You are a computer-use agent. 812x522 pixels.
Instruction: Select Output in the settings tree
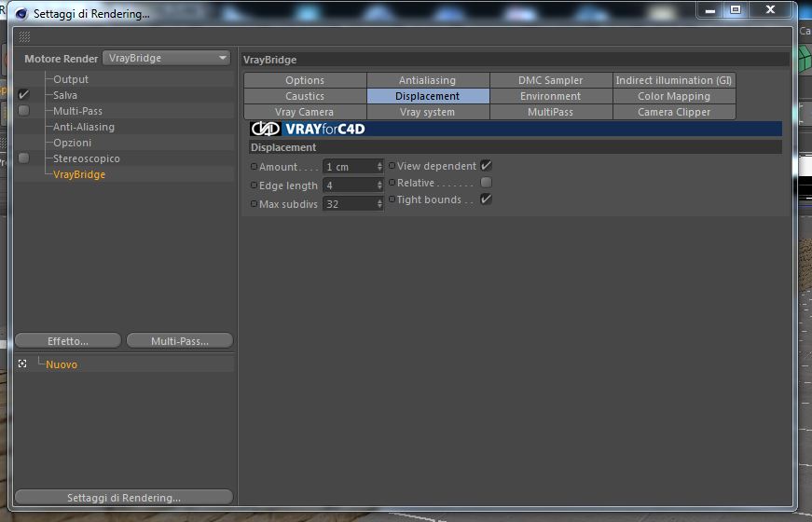(71, 79)
